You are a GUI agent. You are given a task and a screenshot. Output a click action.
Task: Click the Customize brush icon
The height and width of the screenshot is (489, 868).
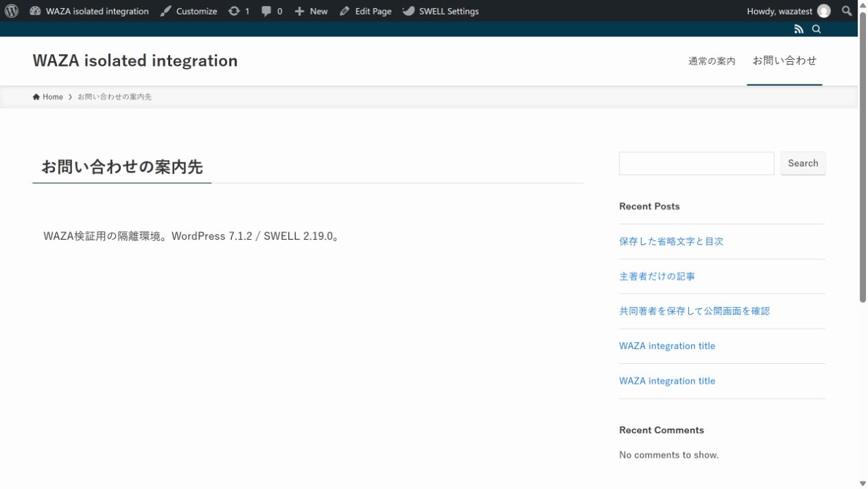point(166,11)
